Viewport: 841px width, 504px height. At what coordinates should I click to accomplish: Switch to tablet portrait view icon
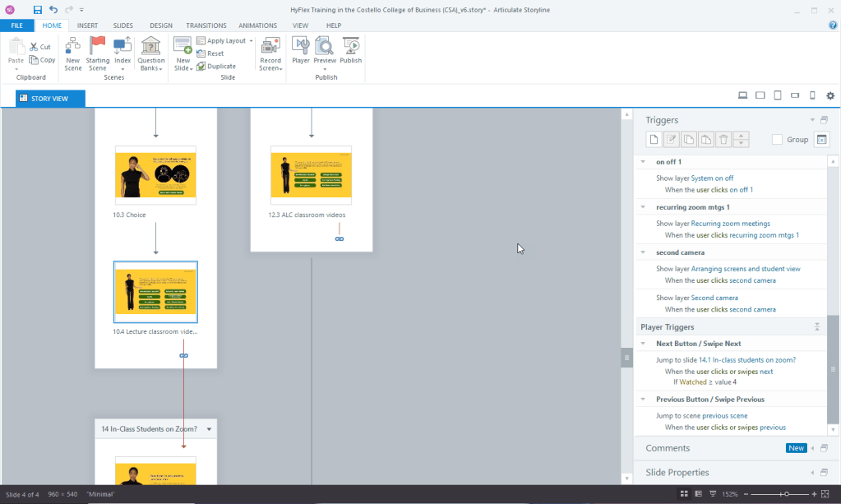pyautogui.click(x=778, y=96)
